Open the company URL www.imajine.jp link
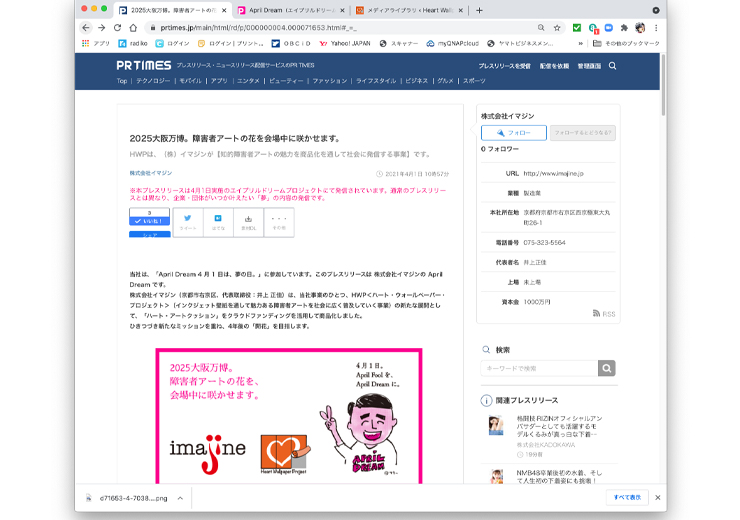Screen dimensions: 740x520 (553, 174)
